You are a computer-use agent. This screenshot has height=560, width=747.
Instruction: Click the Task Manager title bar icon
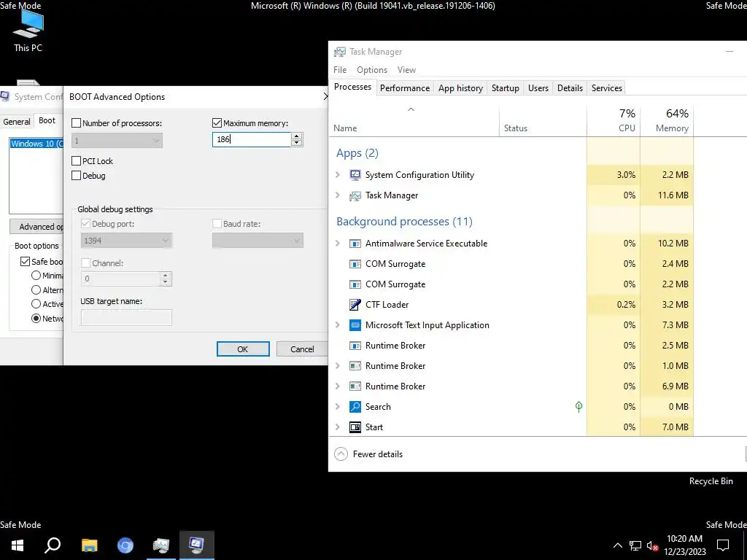[340, 52]
